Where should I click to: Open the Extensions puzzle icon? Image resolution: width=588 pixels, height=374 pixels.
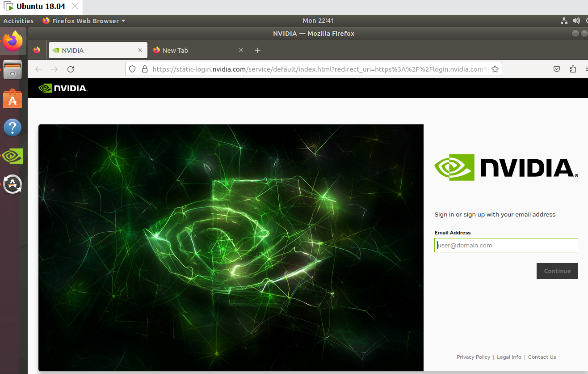573,69
